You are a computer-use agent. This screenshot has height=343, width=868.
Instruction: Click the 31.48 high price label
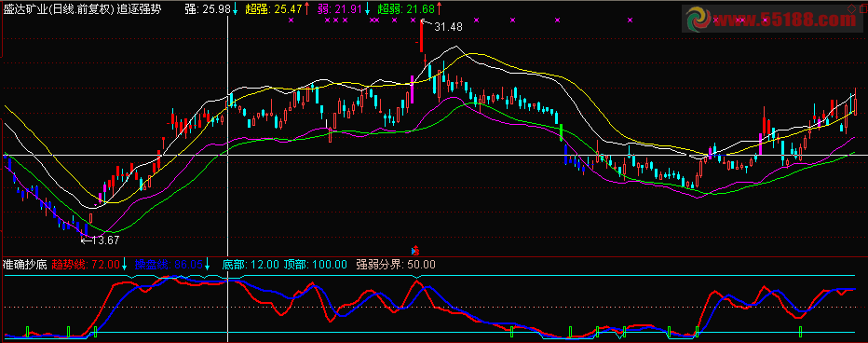(x=448, y=26)
